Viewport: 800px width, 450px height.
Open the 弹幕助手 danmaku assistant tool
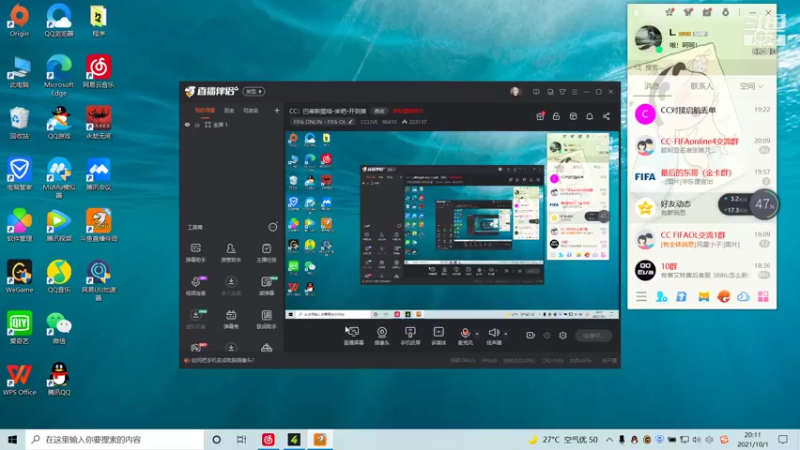196,253
